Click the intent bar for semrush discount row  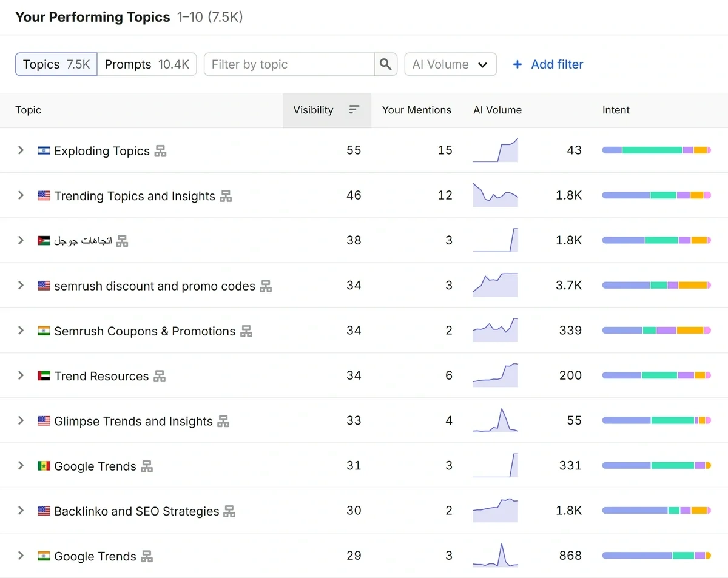(x=656, y=285)
